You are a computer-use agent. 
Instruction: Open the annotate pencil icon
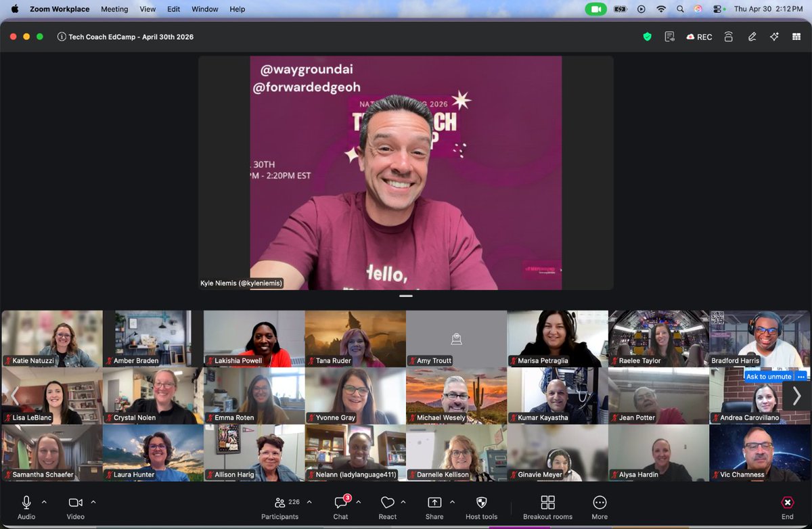tap(752, 37)
